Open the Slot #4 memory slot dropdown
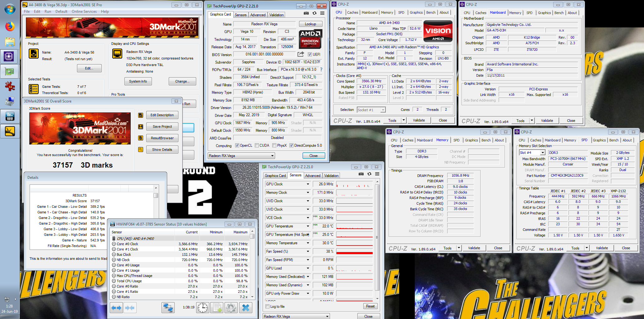 pos(532,153)
